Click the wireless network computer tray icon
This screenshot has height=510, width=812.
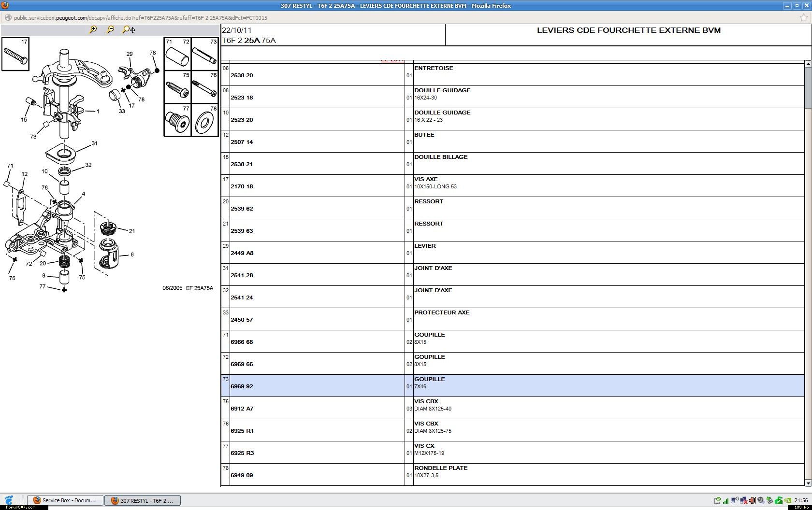(x=735, y=500)
